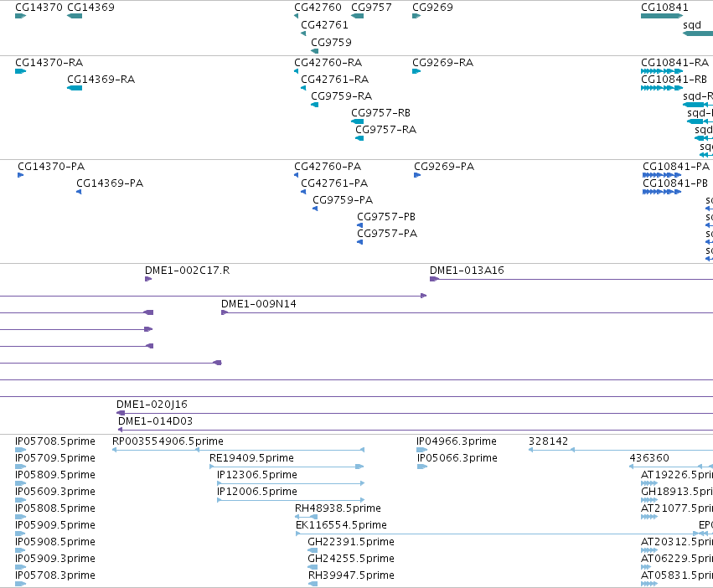This screenshot has width=713, height=588.
Task: Select transcript CG9757-RA
Action: (385, 130)
